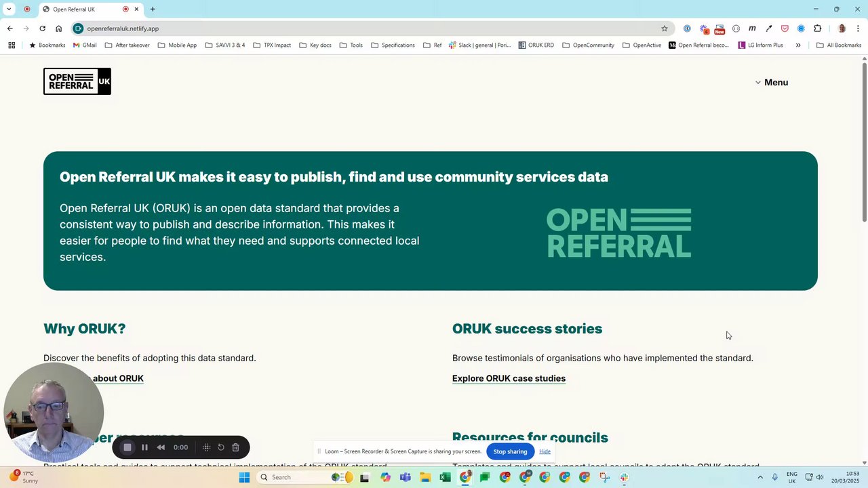This screenshot has height=488, width=868.
Task: Rewind the Loom recording
Action: click(x=161, y=447)
